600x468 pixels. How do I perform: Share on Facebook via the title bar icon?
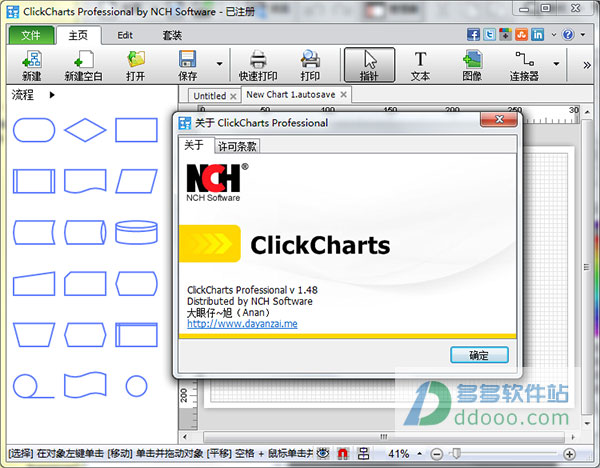point(473,34)
